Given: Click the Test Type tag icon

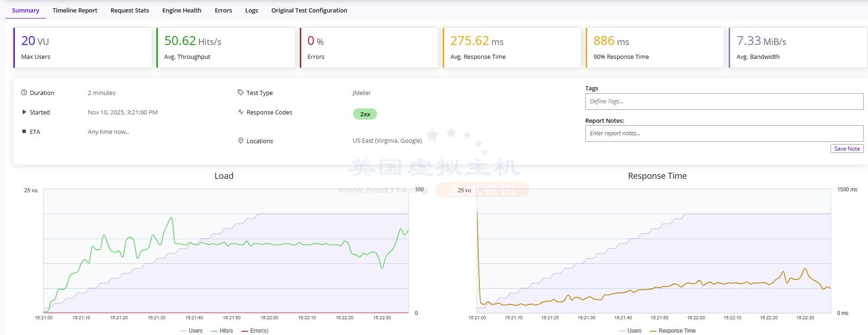Looking at the screenshot, I should point(241,93).
